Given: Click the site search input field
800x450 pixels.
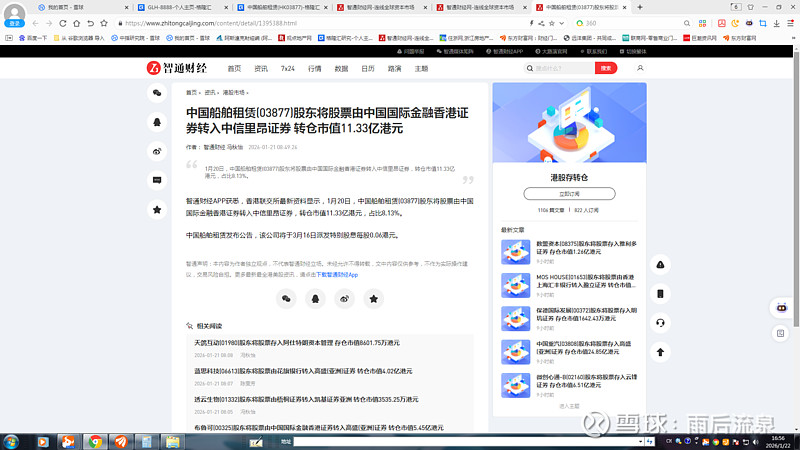Looking at the screenshot, I should (559, 68).
